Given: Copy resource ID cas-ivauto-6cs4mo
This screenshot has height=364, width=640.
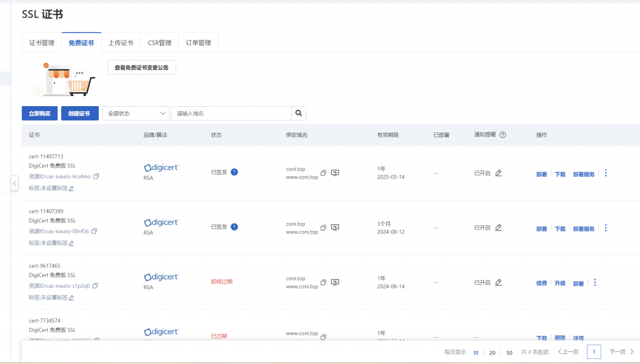Looking at the screenshot, I should (x=96, y=177).
